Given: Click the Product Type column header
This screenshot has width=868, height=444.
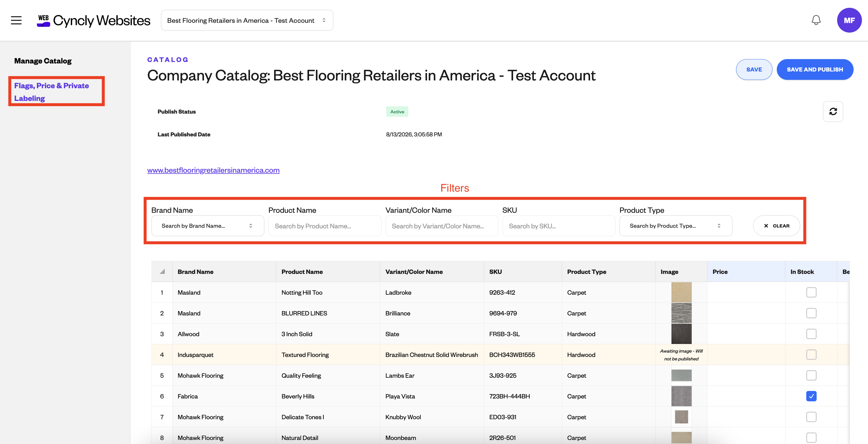Looking at the screenshot, I should [x=608, y=272].
